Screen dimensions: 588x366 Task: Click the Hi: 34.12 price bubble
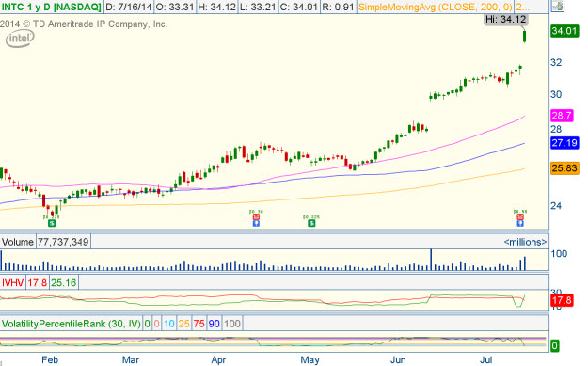coord(506,19)
